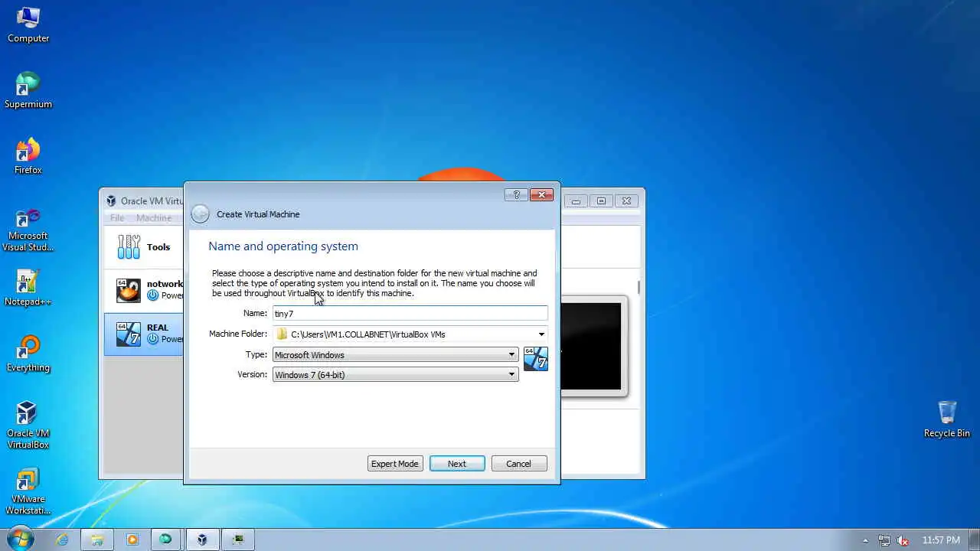
Task: Select the Recycle Bin icon
Action: pyautogui.click(x=947, y=419)
